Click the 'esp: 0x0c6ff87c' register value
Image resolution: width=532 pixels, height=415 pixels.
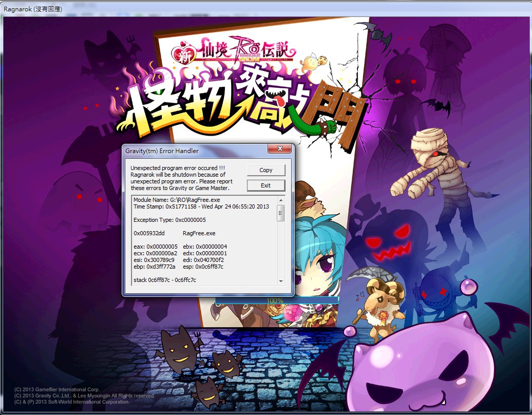(x=203, y=267)
